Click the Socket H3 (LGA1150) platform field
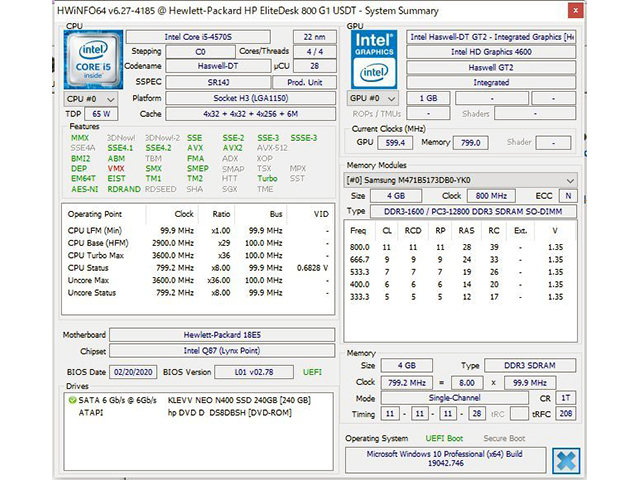The height and width of the screenshot is (480, 640). 251,98
